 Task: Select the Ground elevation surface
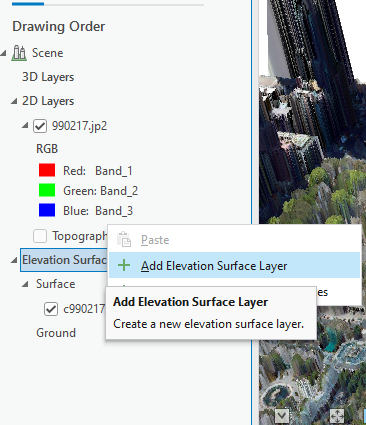(x=56, y=333)
